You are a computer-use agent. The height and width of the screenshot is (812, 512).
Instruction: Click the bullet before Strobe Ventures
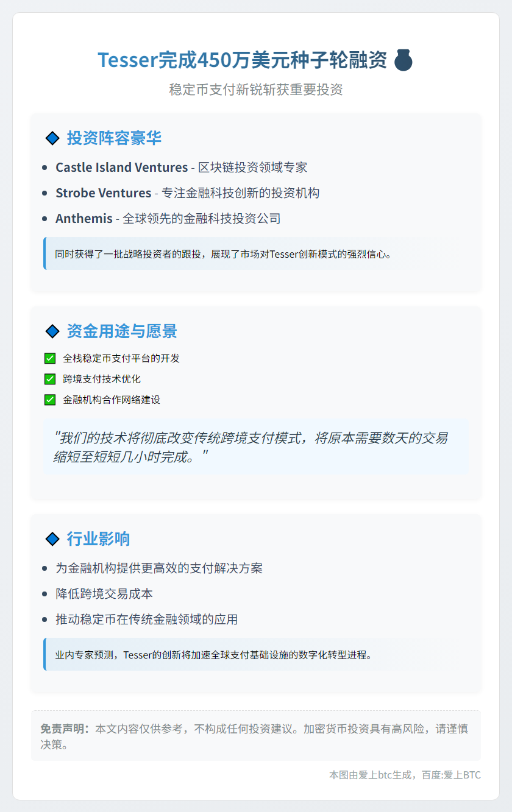[44, 193]
